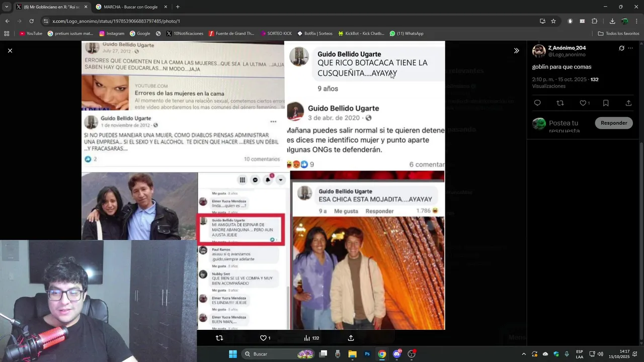Viewport: 644px width, 362px height.
Task: Open File Explorer from the taskbar
Action: (352, 354)
